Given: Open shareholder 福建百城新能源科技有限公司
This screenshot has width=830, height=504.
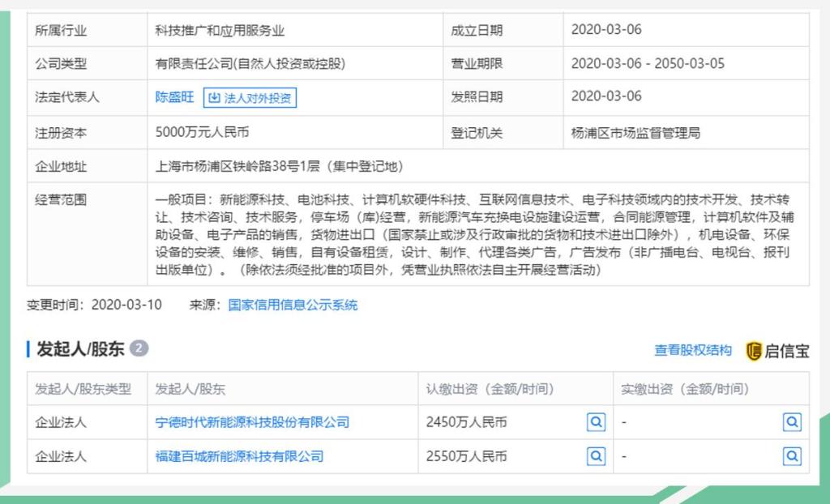Looking at the screenshot, I should (x=239, y=456).
